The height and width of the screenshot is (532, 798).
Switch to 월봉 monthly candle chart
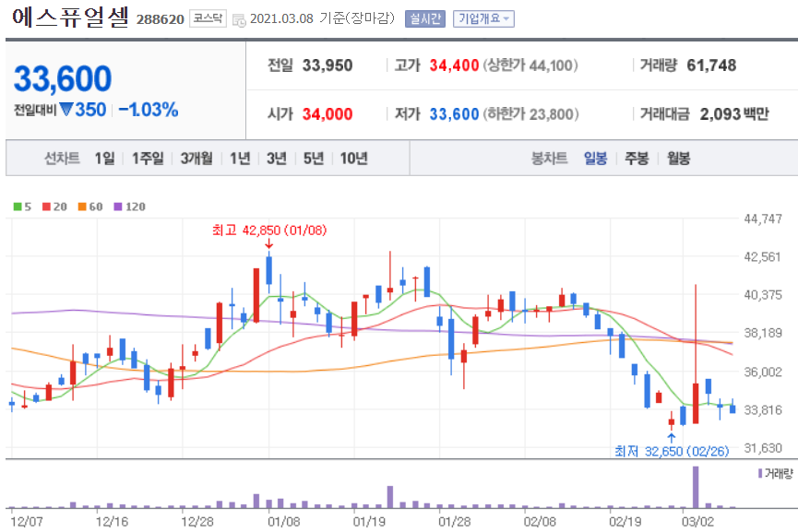pos(678,159)
